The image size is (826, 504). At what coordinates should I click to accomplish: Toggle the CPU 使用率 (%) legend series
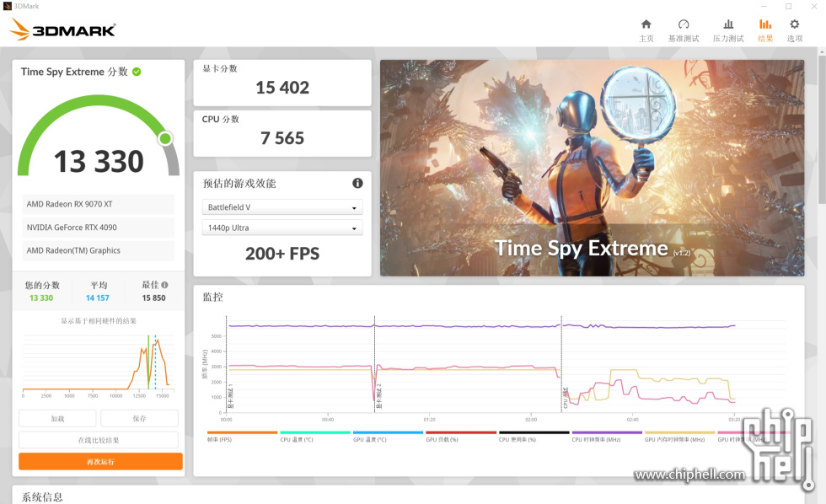pos(534,437)
